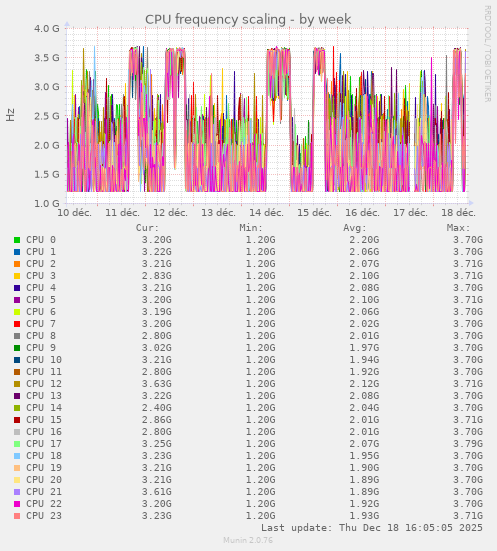Image resolution: width=497 pixels, height=551 pixels.
Task: Click CPU 3's current value 2.83G
Action: pyautogui.click(x=157, y=276)
